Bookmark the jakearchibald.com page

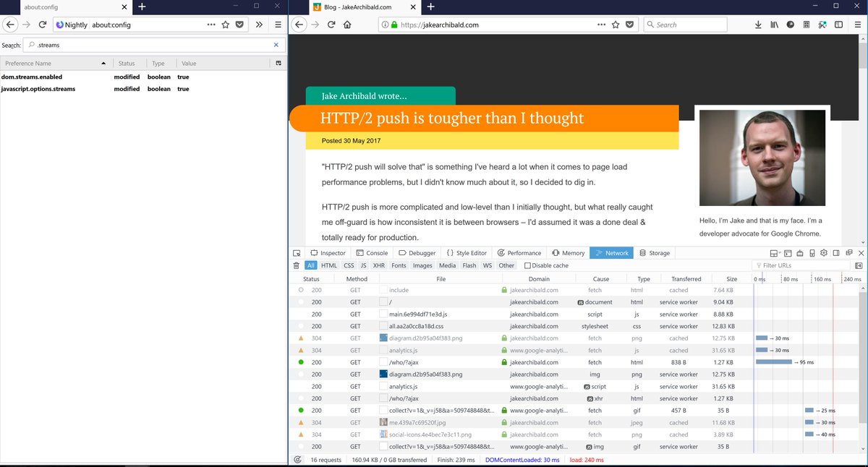616,24
